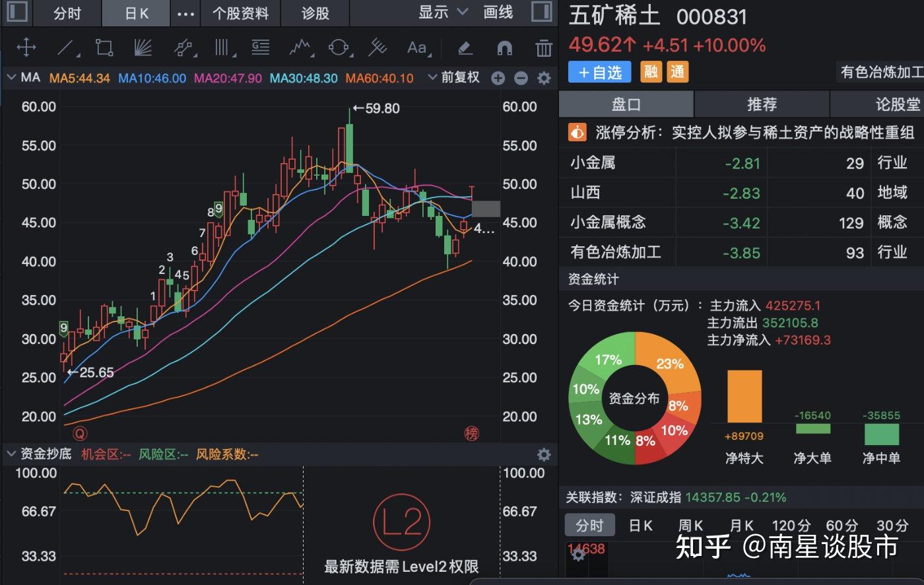The width and height of the screenshot is (924, 585).
Task: Click MA10:46.00 indicator value
Action: tap(152, 78)
